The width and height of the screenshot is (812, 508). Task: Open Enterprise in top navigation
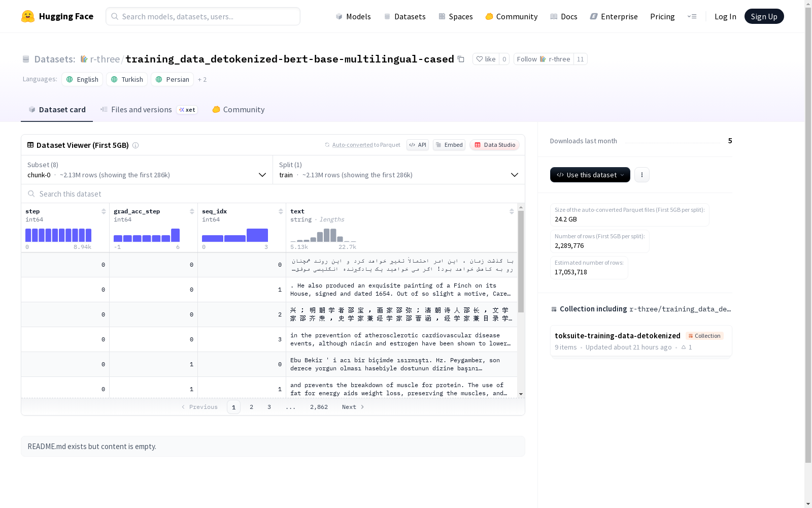[614, 16]
